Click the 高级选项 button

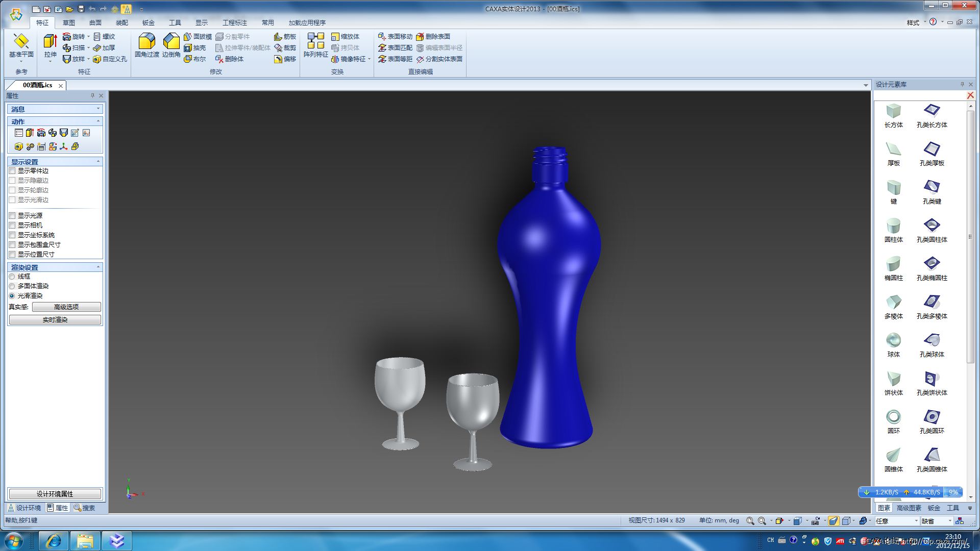66,307
